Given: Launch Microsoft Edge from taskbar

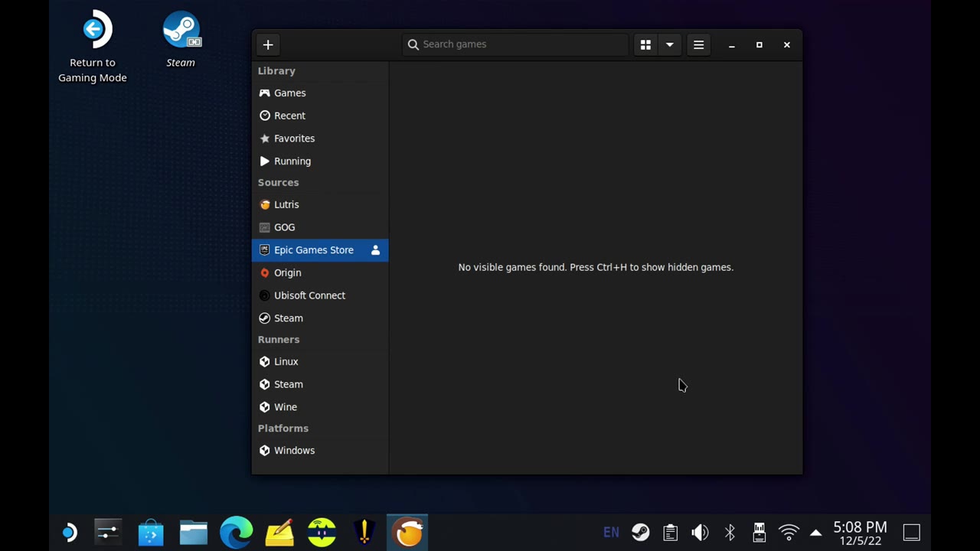Looking at the screenshot, I should (237, 532).
